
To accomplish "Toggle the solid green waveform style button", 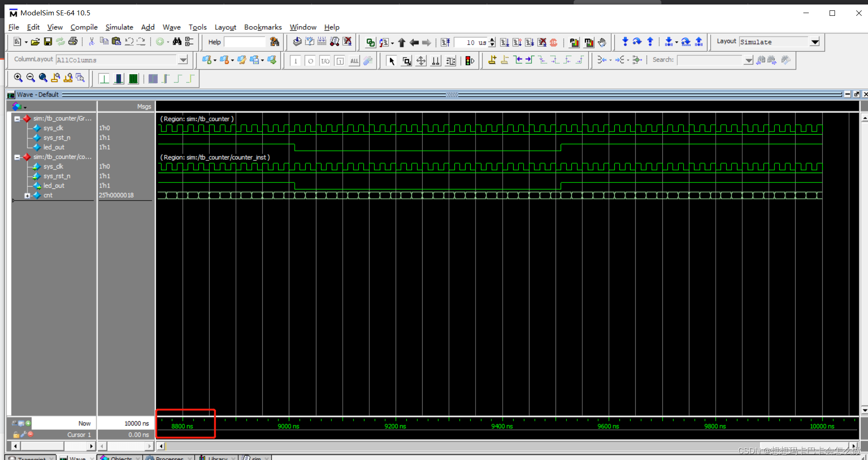I will [133, 79].
